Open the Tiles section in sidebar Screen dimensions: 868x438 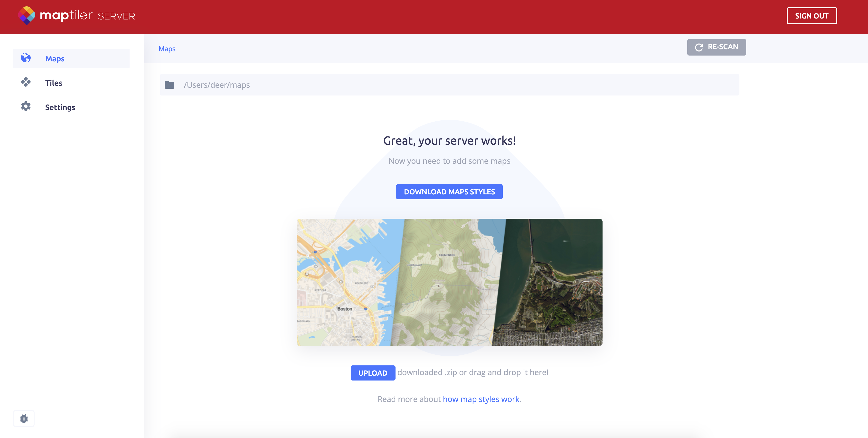pos(54,83)
